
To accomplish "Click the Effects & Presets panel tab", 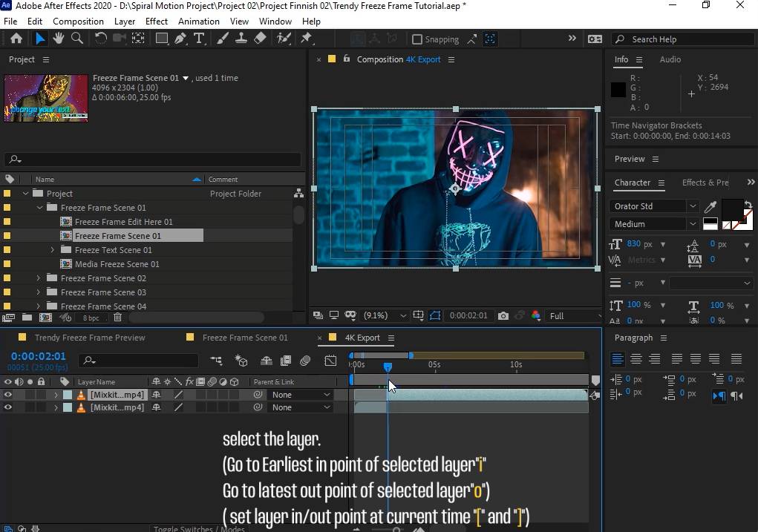I will click(705, 183).
